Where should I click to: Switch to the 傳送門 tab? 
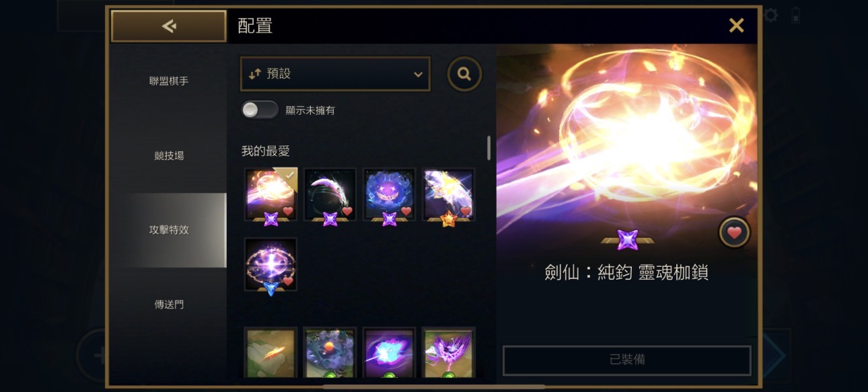click(169, 304)
